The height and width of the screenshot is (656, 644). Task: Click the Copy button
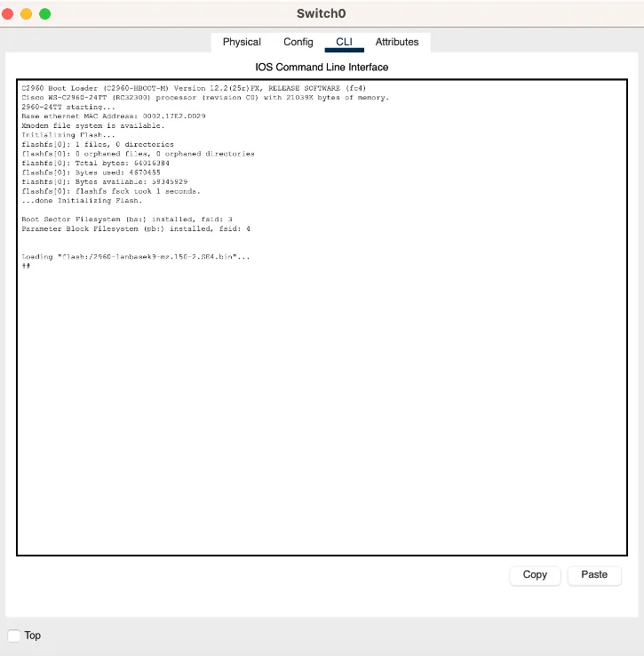535,575
